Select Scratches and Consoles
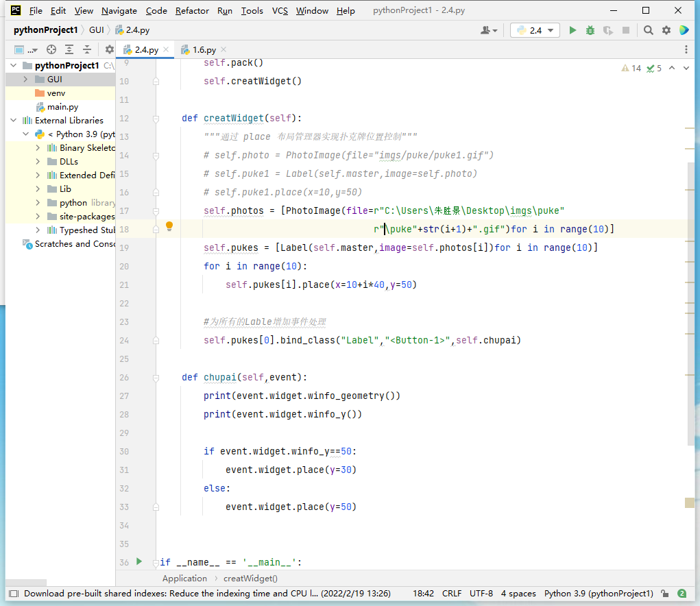 (60, 243)
